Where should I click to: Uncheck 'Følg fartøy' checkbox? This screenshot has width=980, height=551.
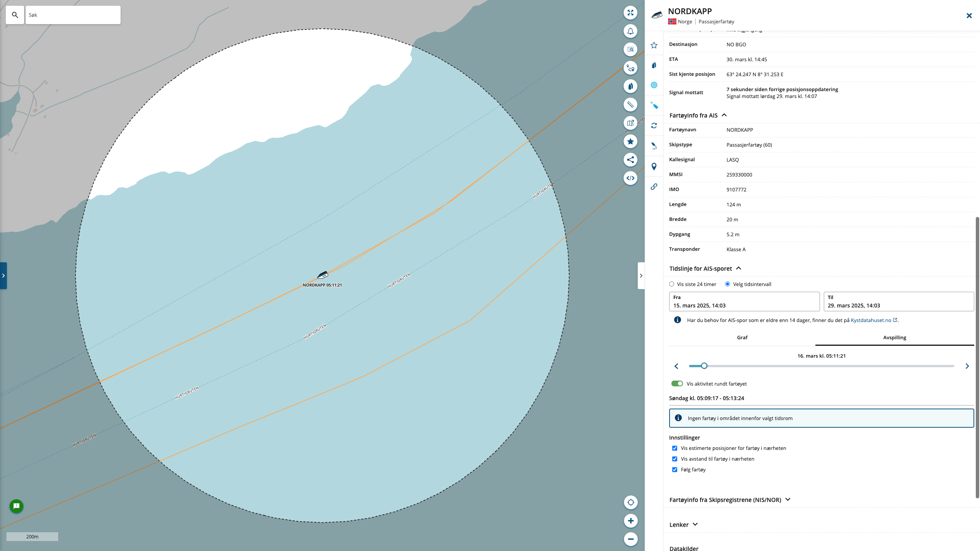coord(675,469)
